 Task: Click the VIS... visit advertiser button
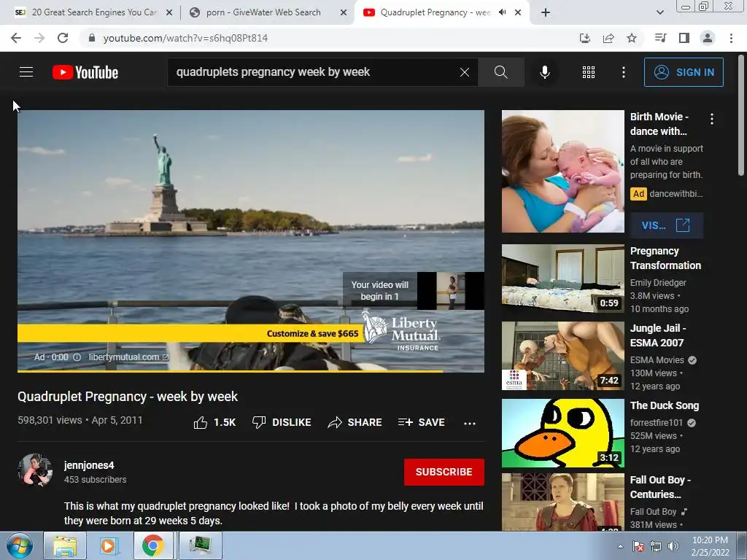coord(666,225)
